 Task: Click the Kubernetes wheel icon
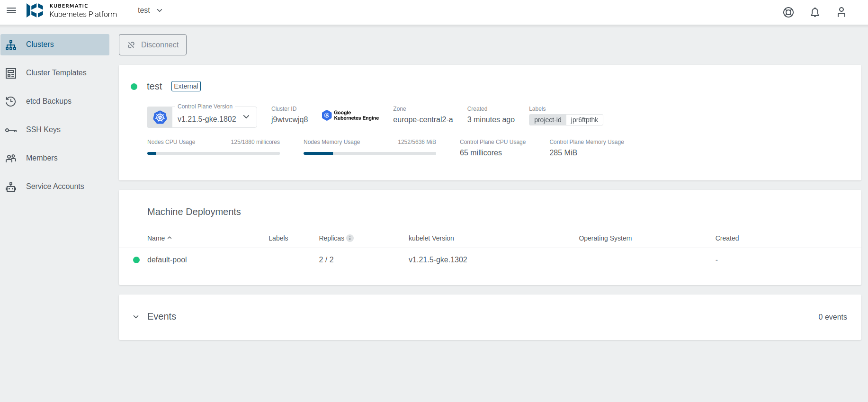pos(160,117)
